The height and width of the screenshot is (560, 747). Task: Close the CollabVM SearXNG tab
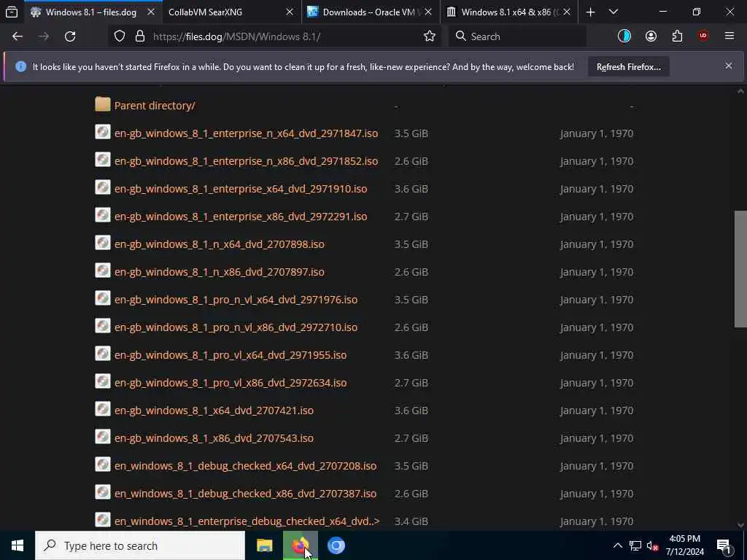(289, 12)
